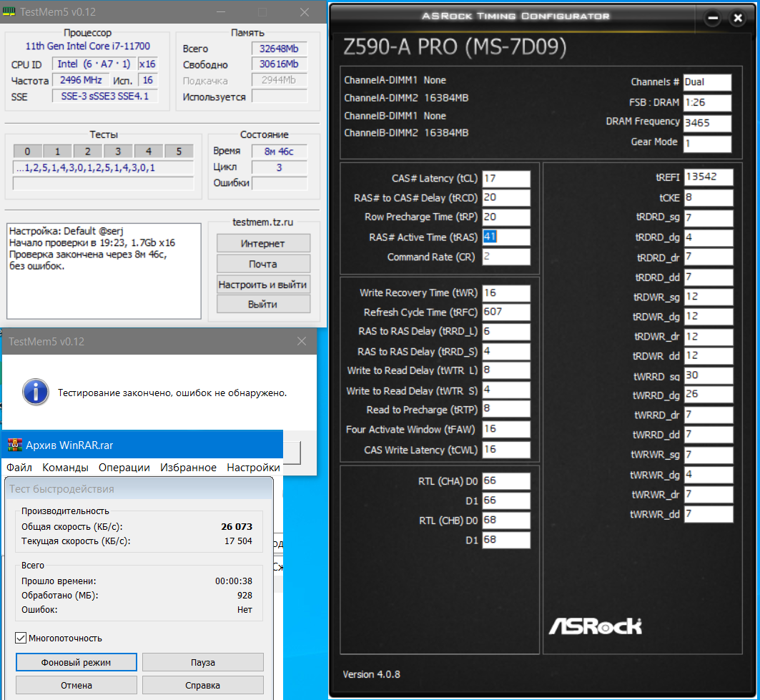Click the Row Precharge Time (tRP) field
Image resolution: width=760 pixels, height=700 pixels.
(506, 217)
